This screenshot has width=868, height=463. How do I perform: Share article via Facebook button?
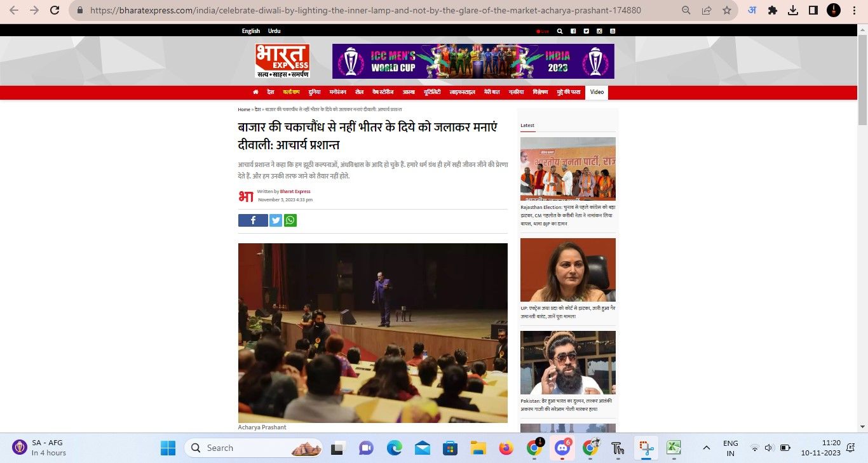pyautogui.click(x=253, y=220)
